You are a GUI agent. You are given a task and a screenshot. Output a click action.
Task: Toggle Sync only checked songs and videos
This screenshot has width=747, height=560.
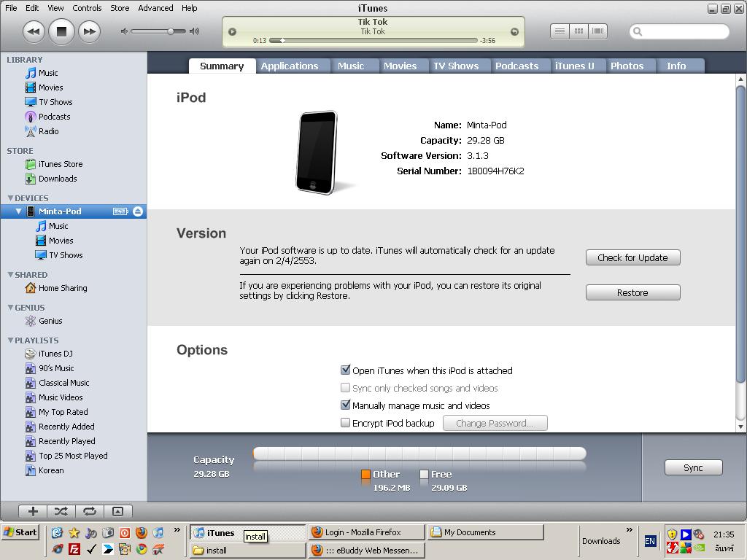tap(345, 388)
